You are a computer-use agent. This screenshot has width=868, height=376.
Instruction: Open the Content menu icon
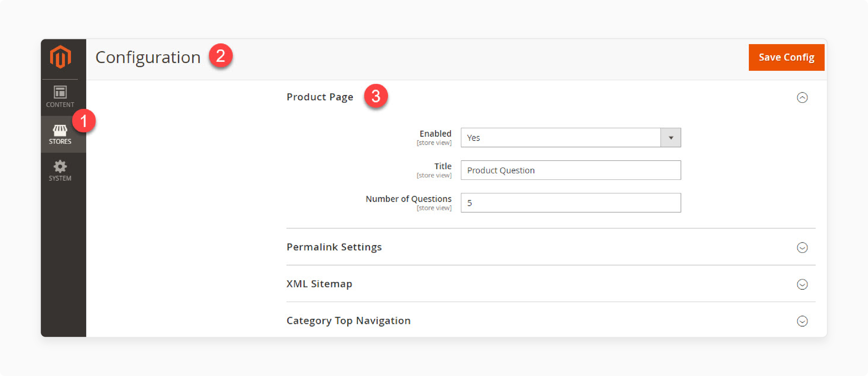(x=60, y=96)
